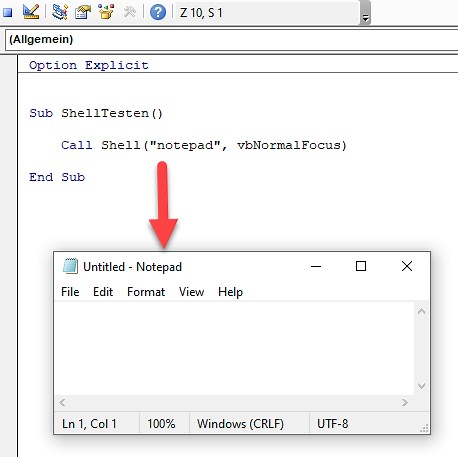Open Notepad's Format menu

click(x=146, y=292)
